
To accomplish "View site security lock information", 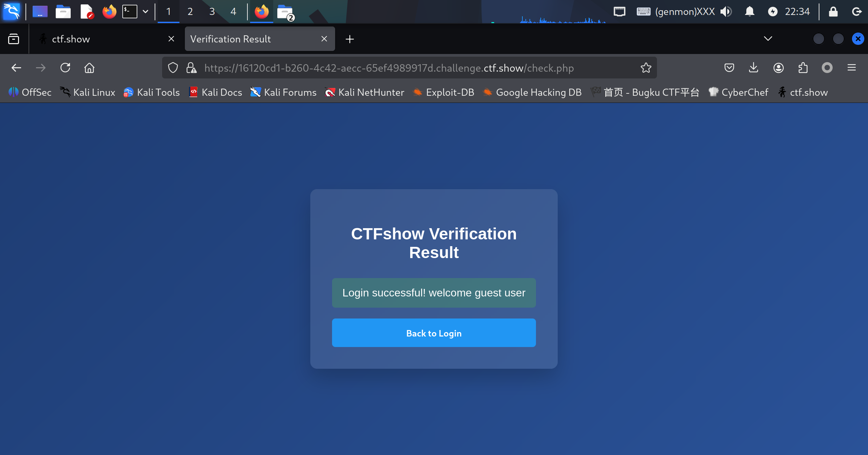I will click(191, 68).
